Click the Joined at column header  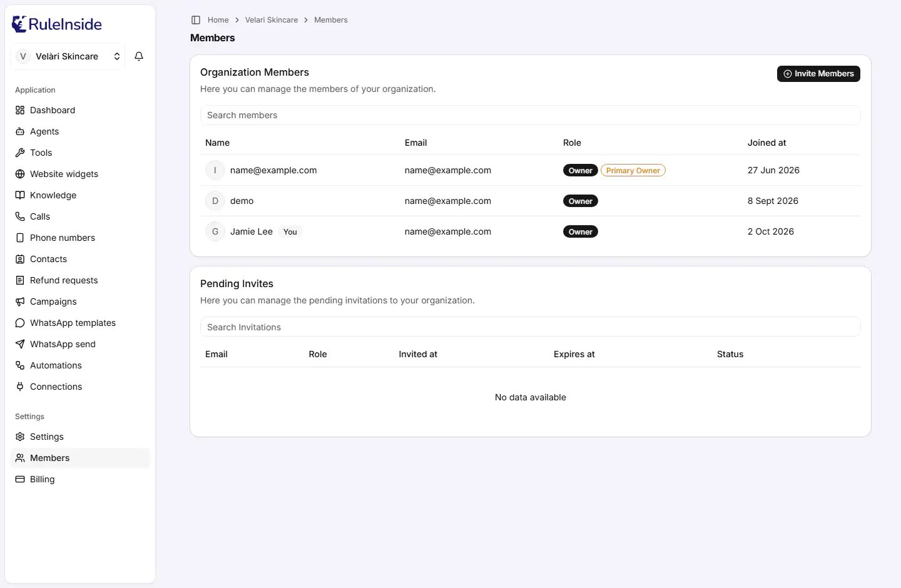pos(767,143)
